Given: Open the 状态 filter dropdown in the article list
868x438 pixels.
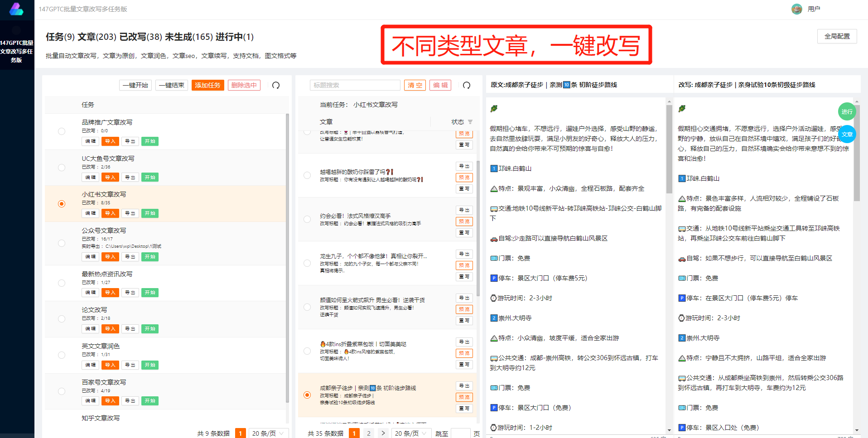Looking at the screenshot, I should pyautogui.click(x=470, y=121).
